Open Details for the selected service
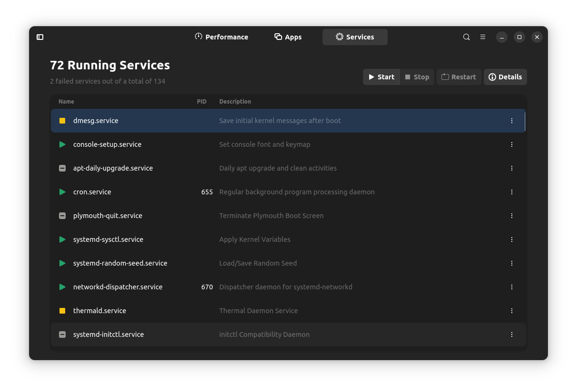 [505, 76]
